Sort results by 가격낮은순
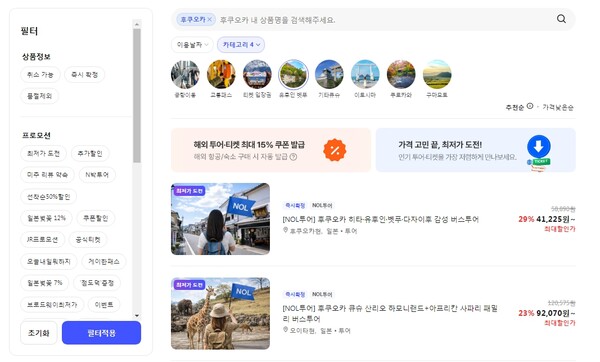 click(x=558, y=108)
